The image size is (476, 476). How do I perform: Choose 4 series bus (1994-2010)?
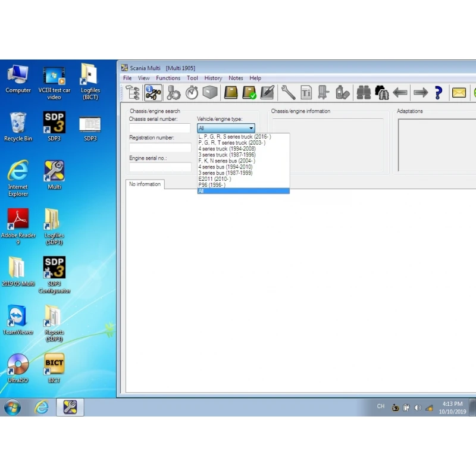point(243,167)
